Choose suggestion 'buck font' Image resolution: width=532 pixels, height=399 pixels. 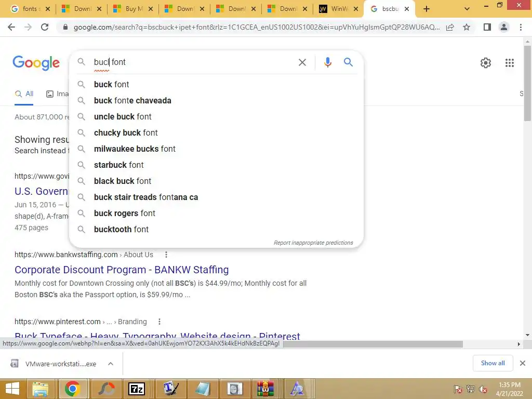216,85
